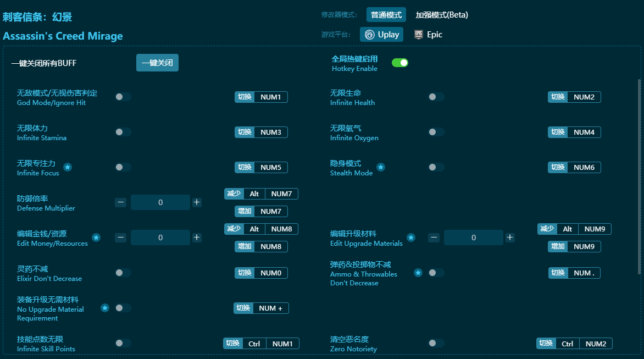
Task: Click star icon by No Upgrade Material Requirement
Action: 105,308
